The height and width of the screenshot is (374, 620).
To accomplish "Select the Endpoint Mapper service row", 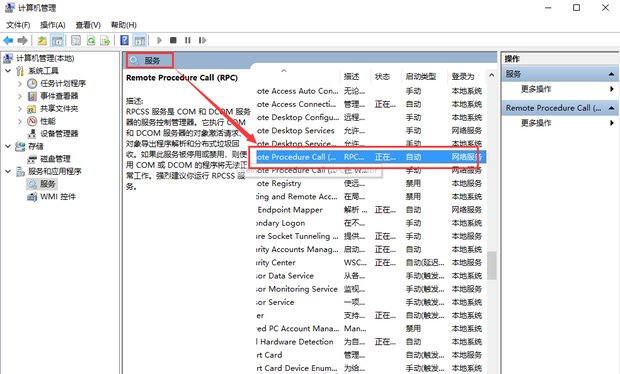I will (x=371, y=210).
